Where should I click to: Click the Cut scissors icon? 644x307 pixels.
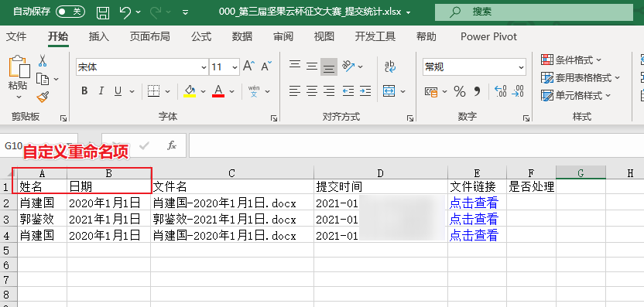coord(43,61)
